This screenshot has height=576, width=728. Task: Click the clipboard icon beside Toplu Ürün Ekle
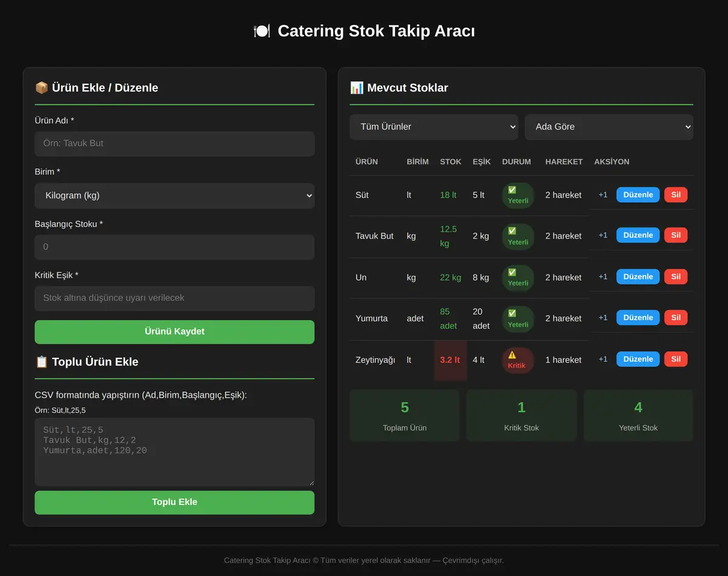[41, 362]
